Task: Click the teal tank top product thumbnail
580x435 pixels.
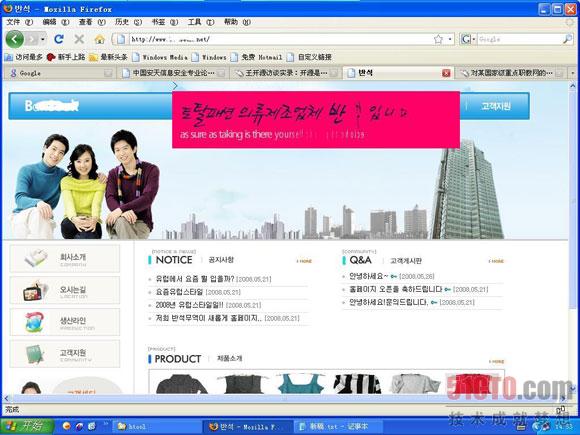Action: pos(300,384)
